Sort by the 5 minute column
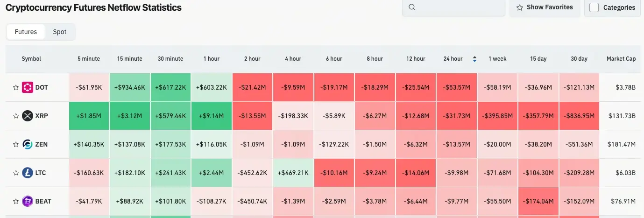Viewport: 644px width, 218px height. coord(89,59)
